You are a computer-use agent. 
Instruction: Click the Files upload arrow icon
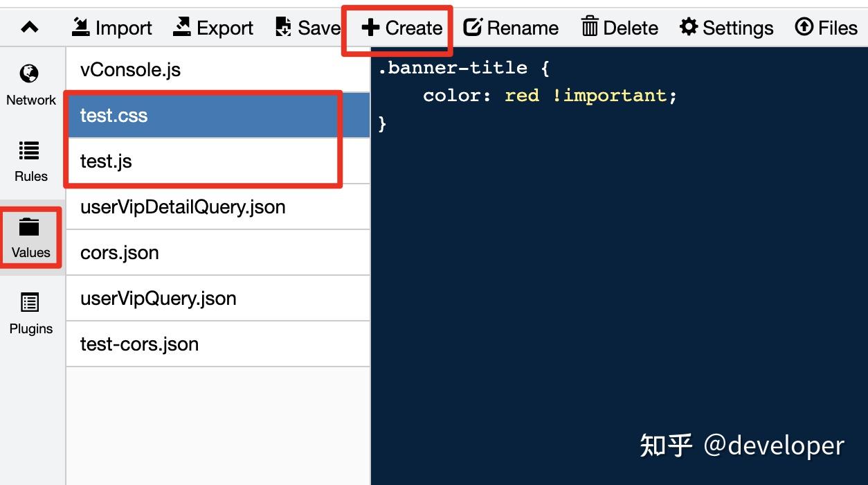pyautogui.click(x=804, y=27)
